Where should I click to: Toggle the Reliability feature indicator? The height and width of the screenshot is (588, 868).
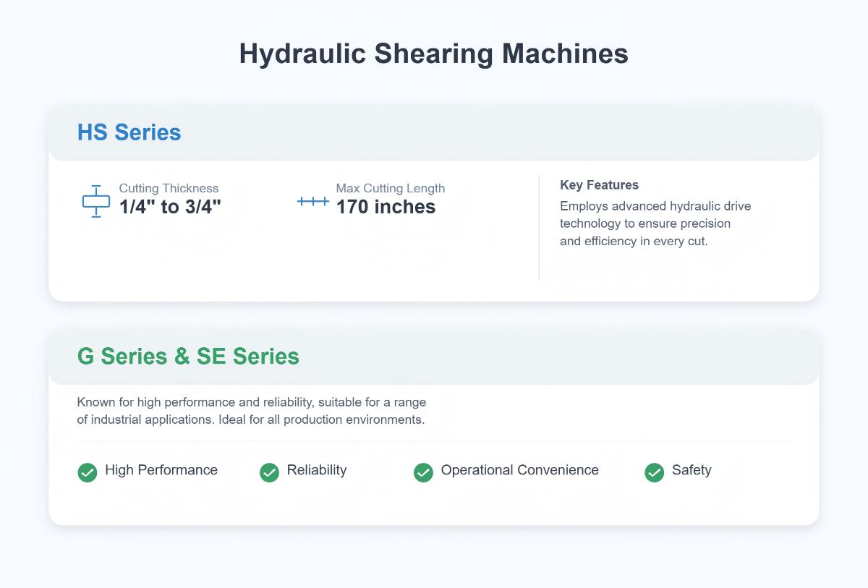(304, 471)
